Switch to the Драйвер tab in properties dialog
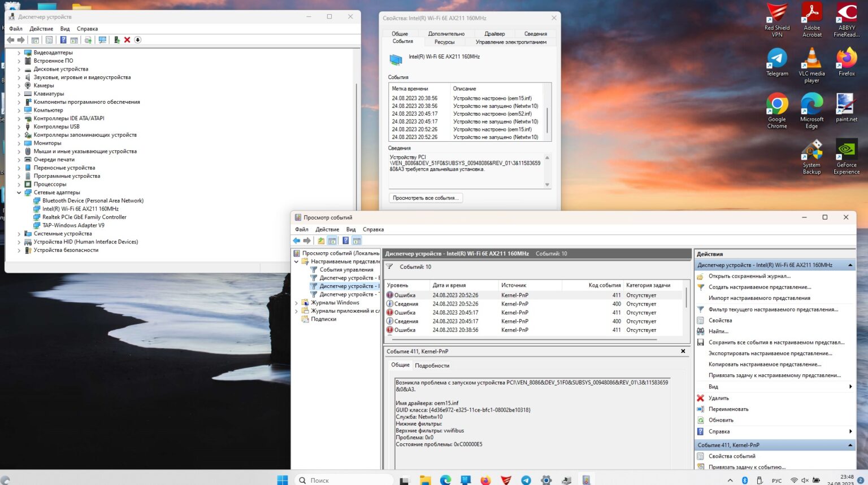 (494, 34)
